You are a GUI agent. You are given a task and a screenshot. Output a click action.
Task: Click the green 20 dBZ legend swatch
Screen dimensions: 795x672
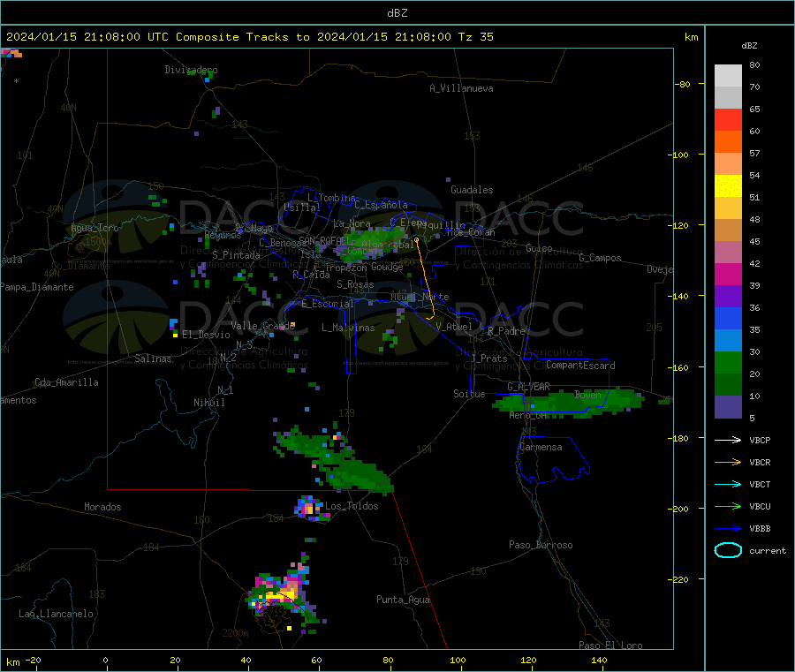click(728, 362)
